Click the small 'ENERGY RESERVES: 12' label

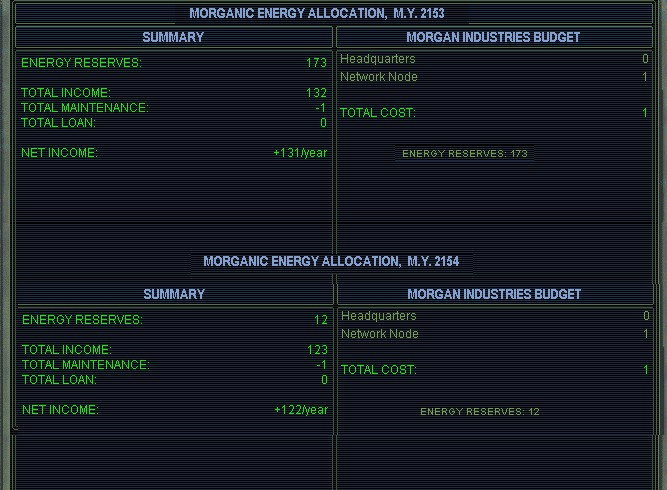pyautogui.click(x=480, y=412)
